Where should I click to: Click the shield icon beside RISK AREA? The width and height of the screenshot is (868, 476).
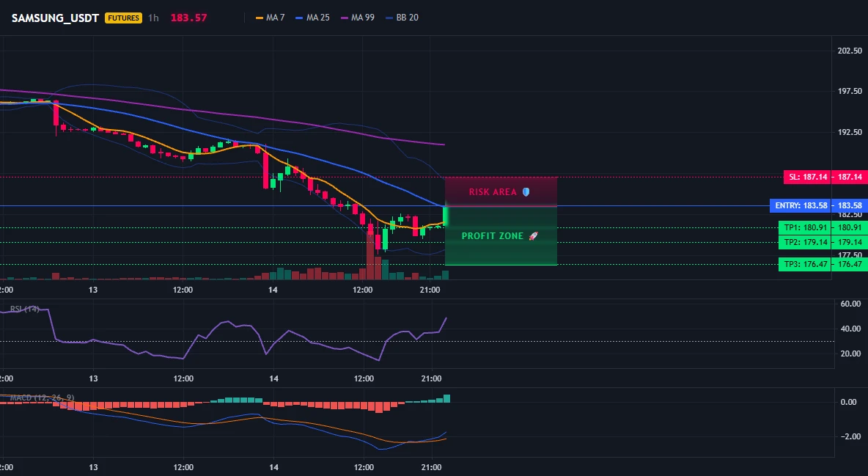click(x=526, y=191)
